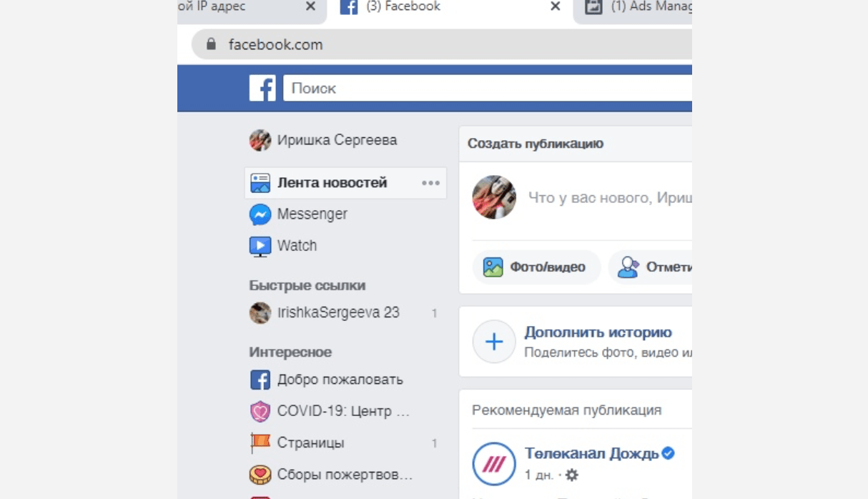This screenshot has width=868, height=499.
Task: Open Страницы from the sidebar
Action: (x=310, y=443)
